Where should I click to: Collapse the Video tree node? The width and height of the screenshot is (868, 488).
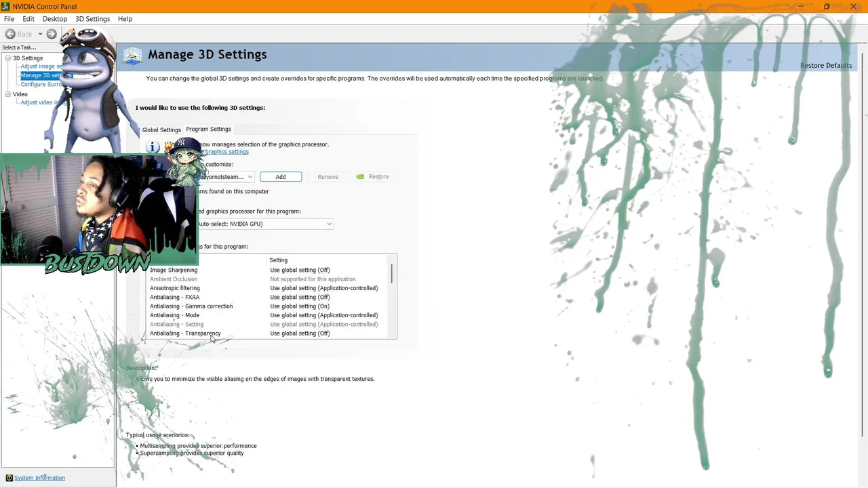click(x=8, y=94)
